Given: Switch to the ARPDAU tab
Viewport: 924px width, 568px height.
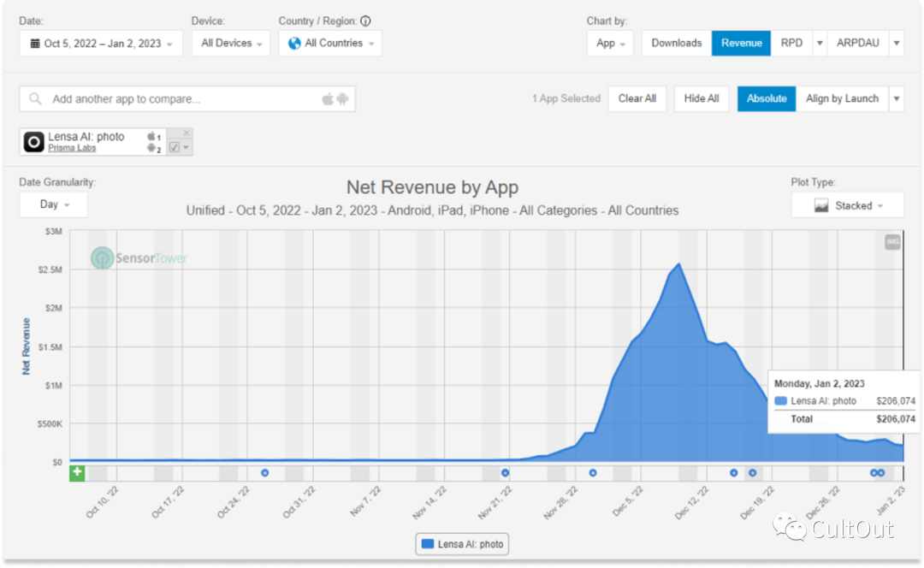Looking at the screenshot, I should (x=857, y=43).
